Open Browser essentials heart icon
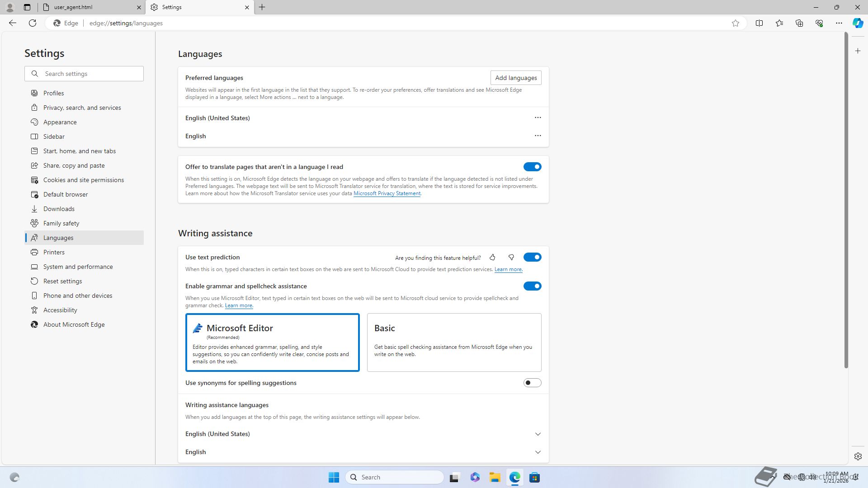Image resolution: width=868 pixels, height=488 pixels. click(x=819, y=23)
